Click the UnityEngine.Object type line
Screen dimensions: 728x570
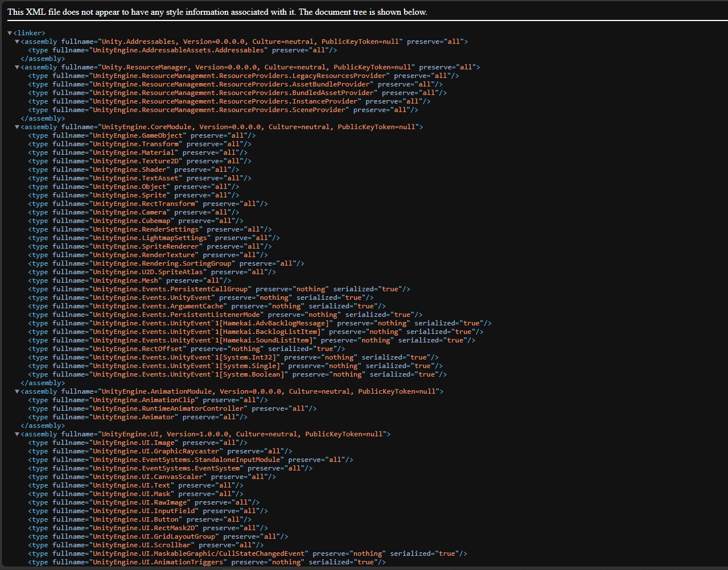click(134, 187)
